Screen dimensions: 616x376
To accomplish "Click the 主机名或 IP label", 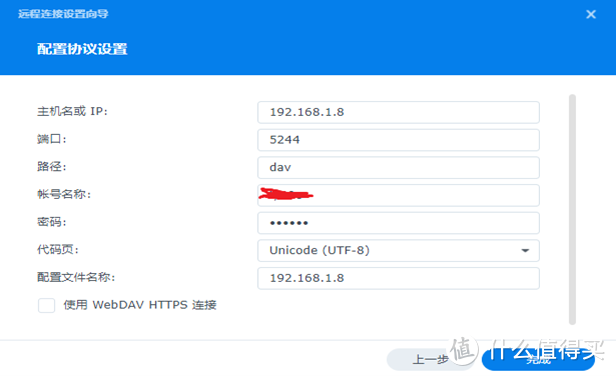I will coord(72,112).
